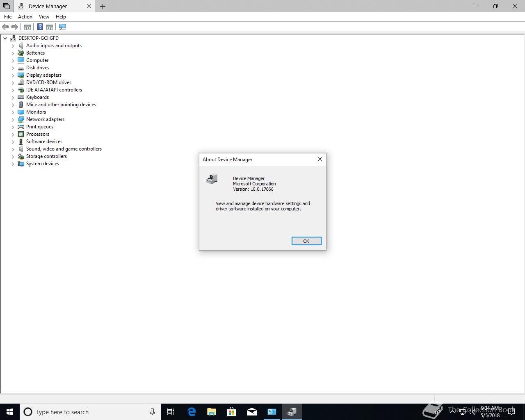
Task: Click the Cortana microphone icon
Action: (152, 412)
